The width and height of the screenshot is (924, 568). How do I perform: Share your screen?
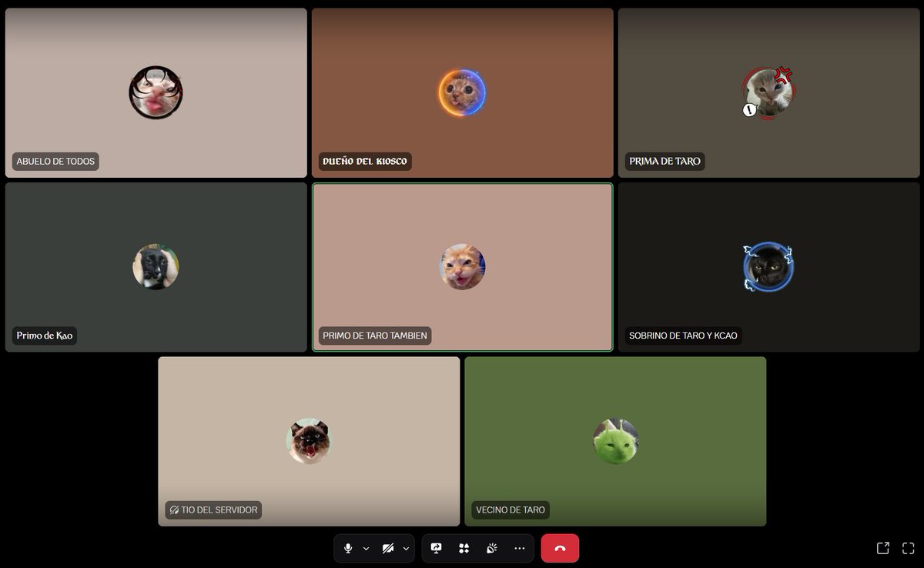pyautogui.click(x=437, y=548)
